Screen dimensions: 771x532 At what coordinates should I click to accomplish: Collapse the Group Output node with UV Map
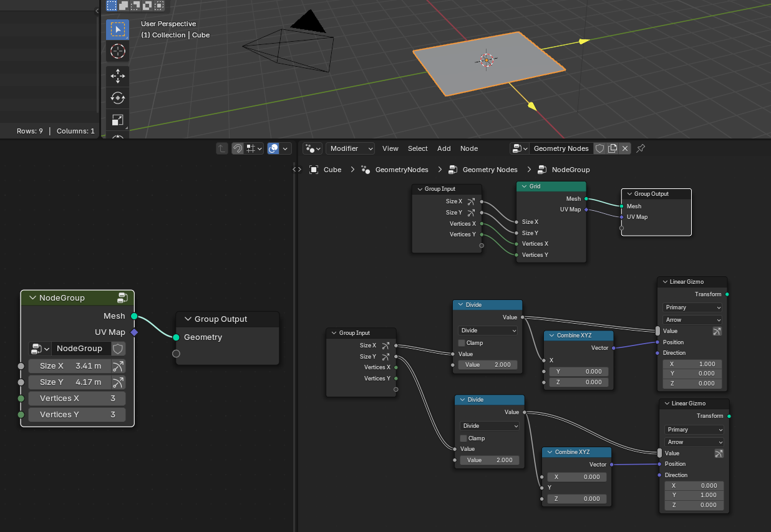tap(629, 194)
